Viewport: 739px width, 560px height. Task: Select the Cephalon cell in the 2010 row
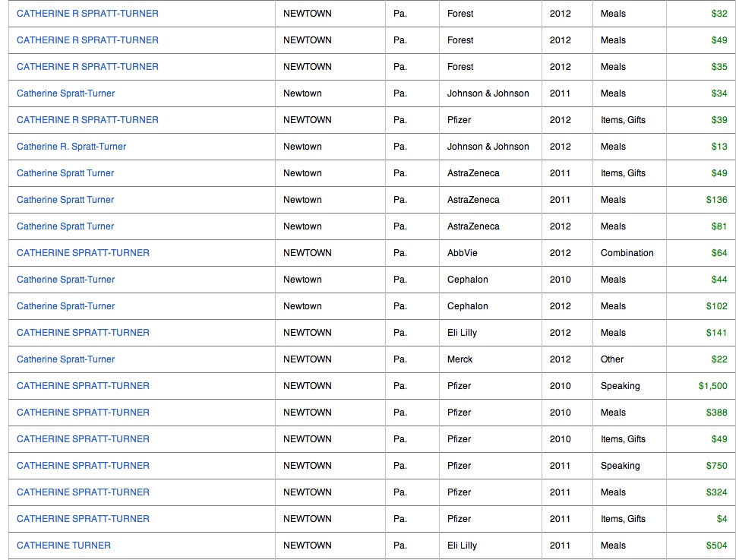pyautogui.click(x=491, y=280)
